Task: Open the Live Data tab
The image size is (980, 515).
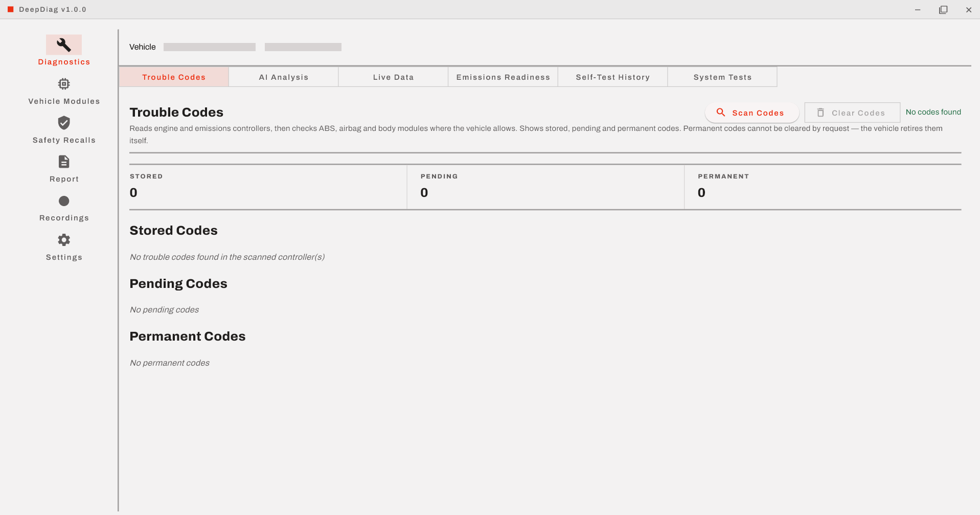Action: tap(393, 77)
